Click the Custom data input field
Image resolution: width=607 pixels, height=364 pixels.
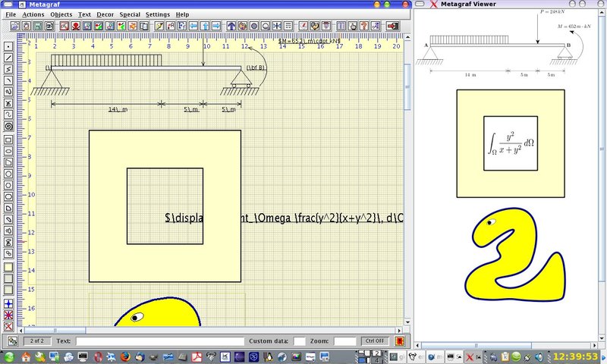tap(299, 341)
